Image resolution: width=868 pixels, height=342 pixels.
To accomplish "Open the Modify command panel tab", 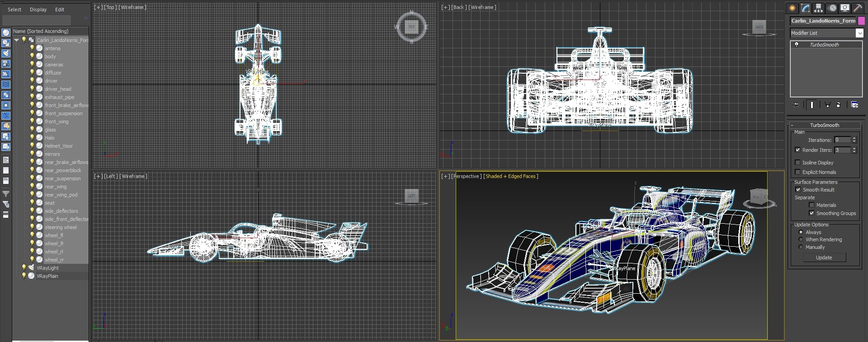I will tap(805, 8).
